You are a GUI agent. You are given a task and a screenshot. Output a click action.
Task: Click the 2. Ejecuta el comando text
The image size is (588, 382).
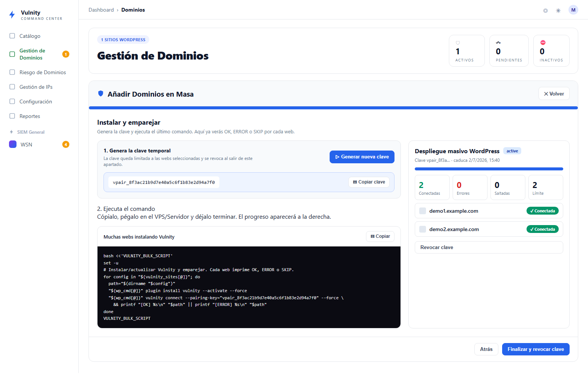point(126,209)
